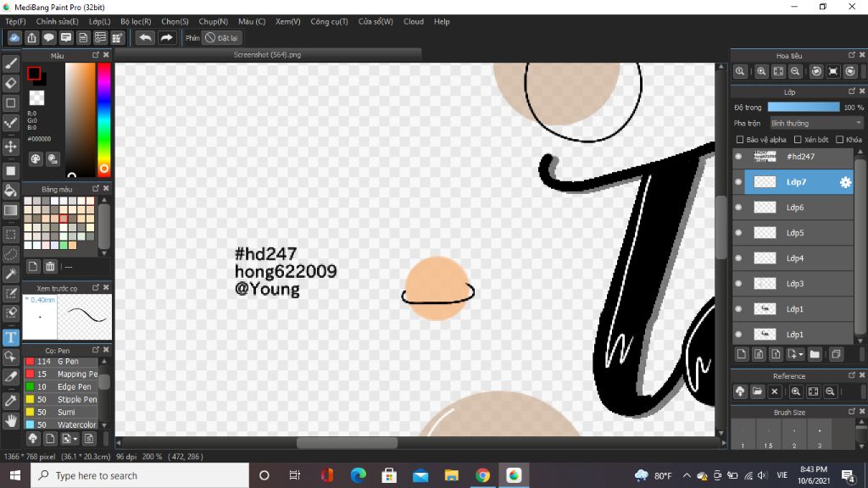Click the up arrow of the layer list
The height and width of the screenshot is (488, 868).
click(860, 152)
